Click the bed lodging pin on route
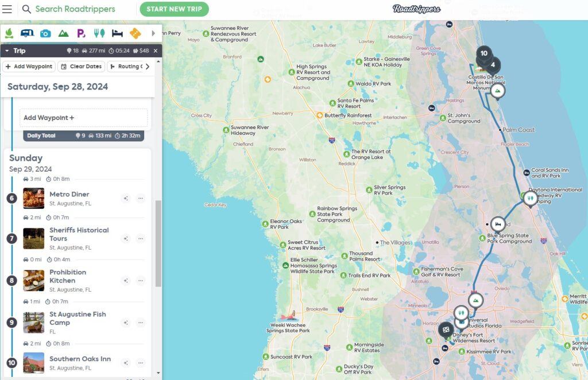The height and width of the screenshot is (380, 588). click(x=498, y=224)
